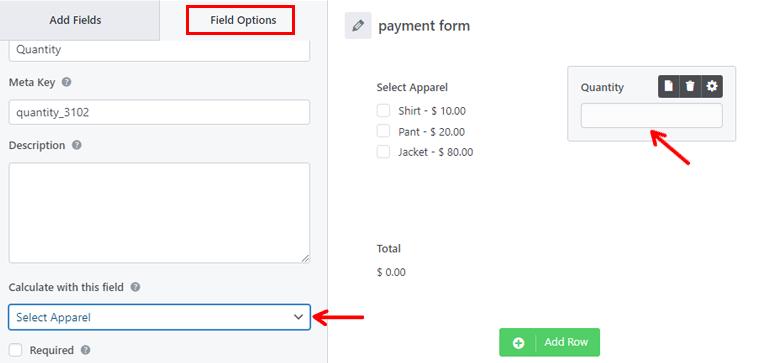This screenshot has height=363, width=770.
Task: Click inside the Description textarea
Action: [x=160, y=213]
